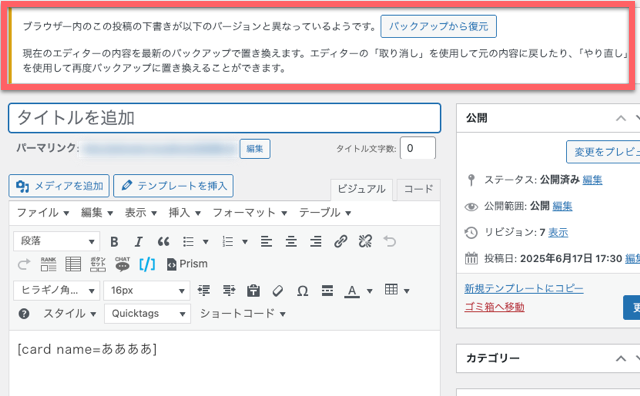Click ゴミ箱へ移動 link
640x396 pixels.
494,307
